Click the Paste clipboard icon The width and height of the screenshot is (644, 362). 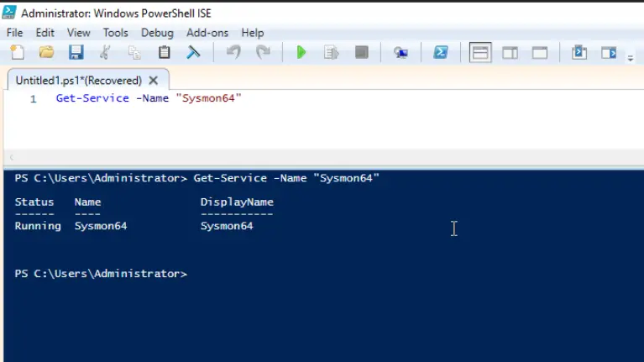point(165,53)
